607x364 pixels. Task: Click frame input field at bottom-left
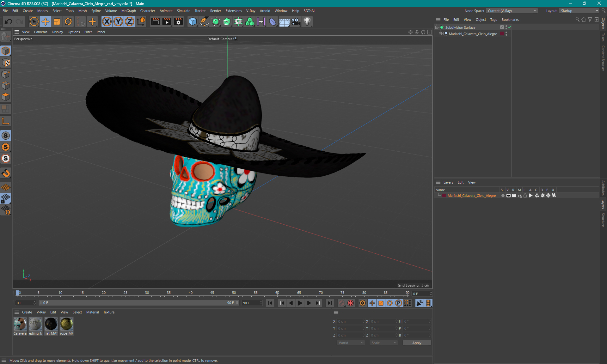coord(25,302)
